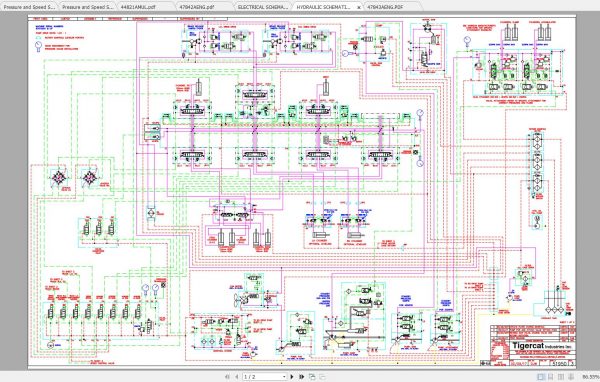The image size is (600, 382).
Task: Advance to the next page
Action: pyautogui.click(x=292, y=377)
